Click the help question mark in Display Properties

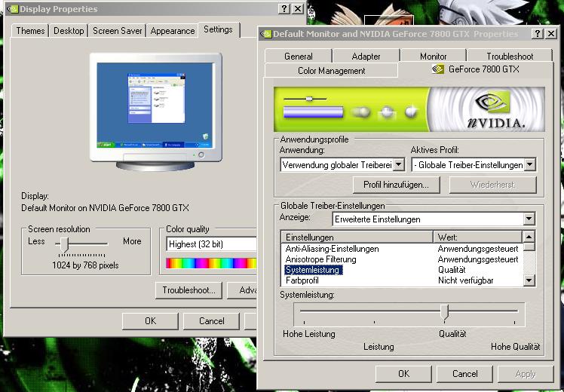tap(284, 8)
